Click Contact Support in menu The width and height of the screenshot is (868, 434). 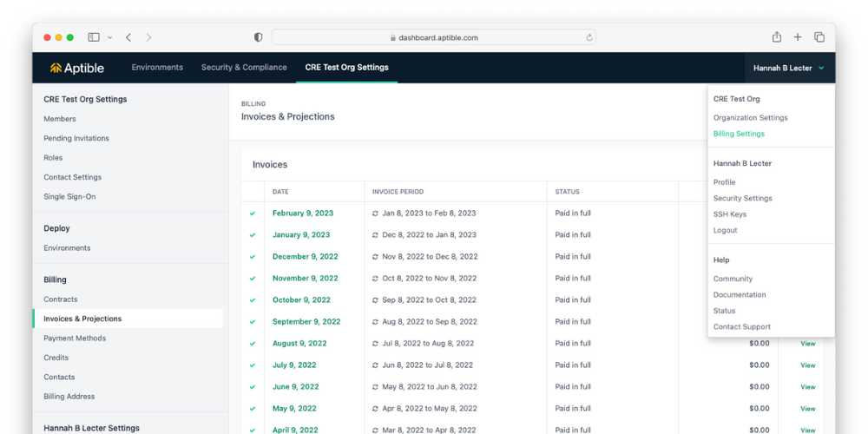point(742,327)
